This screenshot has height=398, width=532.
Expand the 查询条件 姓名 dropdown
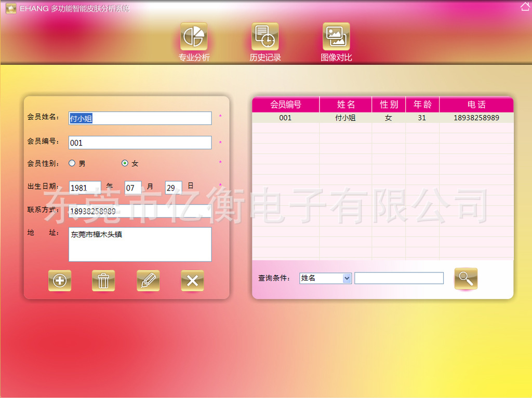click(347, 279)
